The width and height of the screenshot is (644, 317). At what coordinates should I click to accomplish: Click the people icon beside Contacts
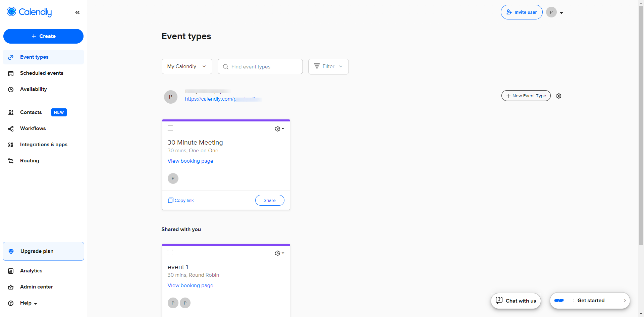pyautogui.click(x=11, y=113)
